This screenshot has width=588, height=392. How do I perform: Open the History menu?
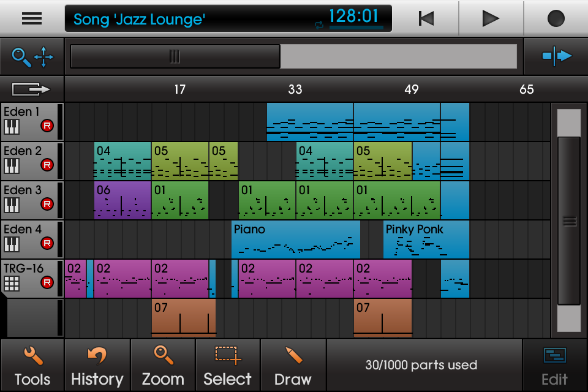click(x=97, y=366)
